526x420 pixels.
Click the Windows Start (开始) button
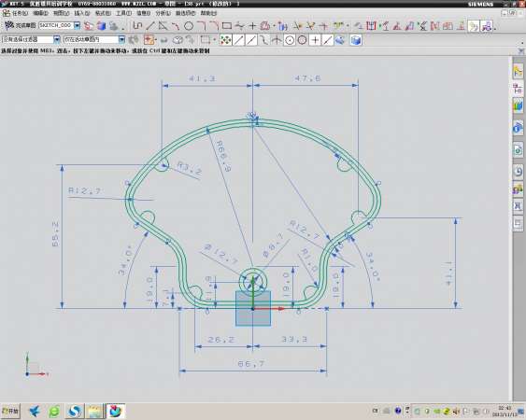point(10,411)
